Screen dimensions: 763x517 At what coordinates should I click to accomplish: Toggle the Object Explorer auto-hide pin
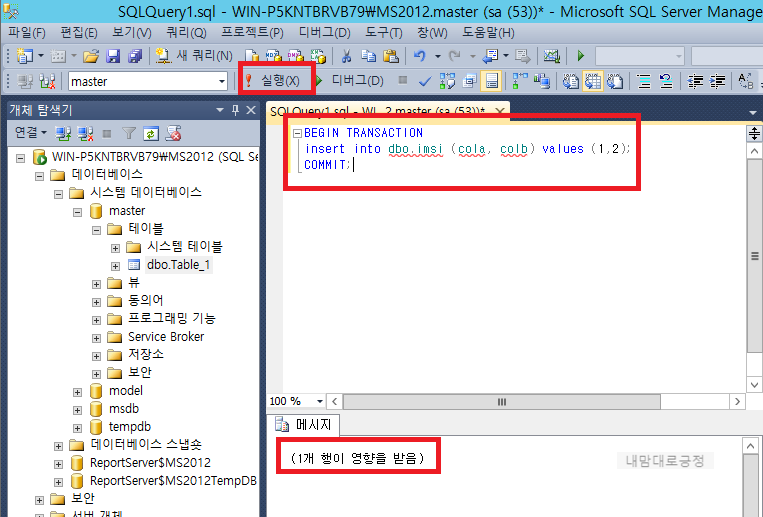click(x=236, y=111)
